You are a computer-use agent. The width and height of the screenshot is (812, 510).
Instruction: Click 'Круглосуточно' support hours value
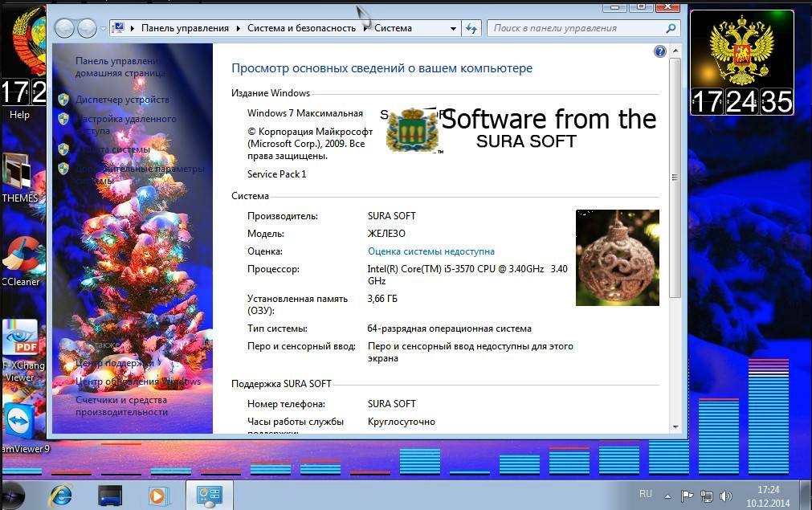pyautogui.click(x=402, y=422)
